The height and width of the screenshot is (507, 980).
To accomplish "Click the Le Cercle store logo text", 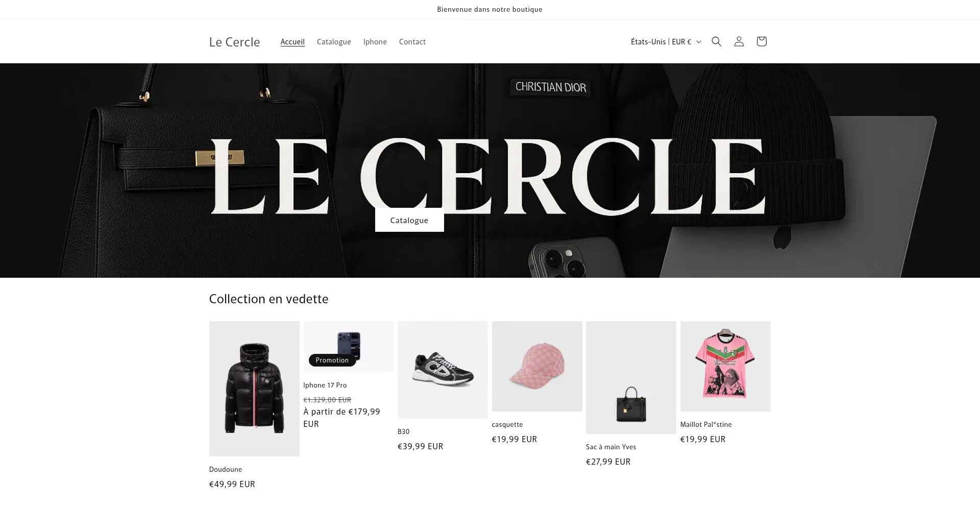I will [x=234, y=42].
